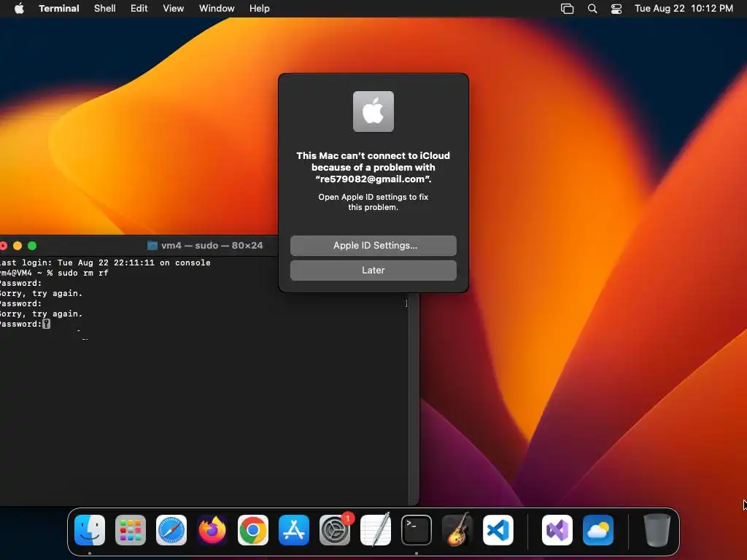
Task: Open the App Store dock icon
Action: pos(294,529)
